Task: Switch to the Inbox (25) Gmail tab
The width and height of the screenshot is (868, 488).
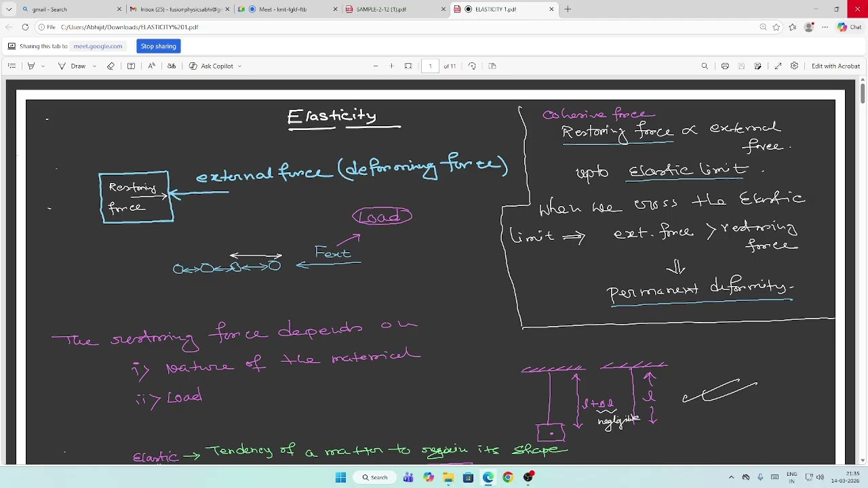Action: [x=180, y=9]
